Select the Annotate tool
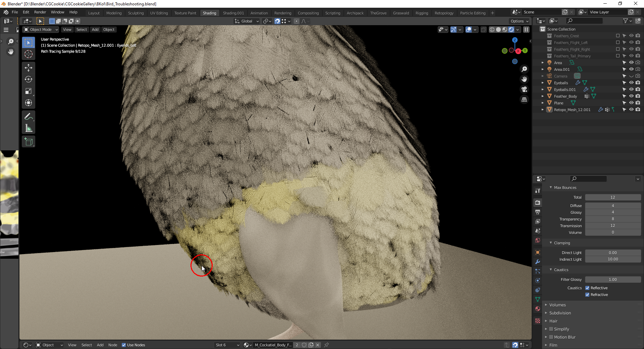The height and width of the screenshot is (349, 644). pyautogui.click(x=29, y=116)
